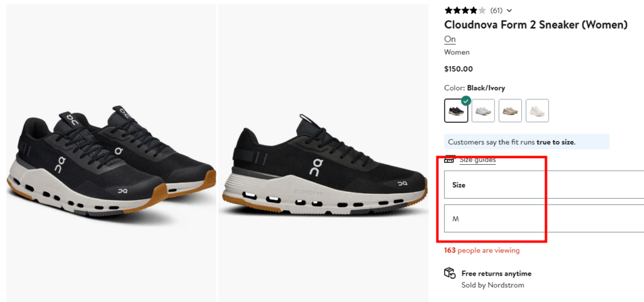Screen dimensions: 644x302
Task: Click the size guides ruler icon
Action: 449,159
